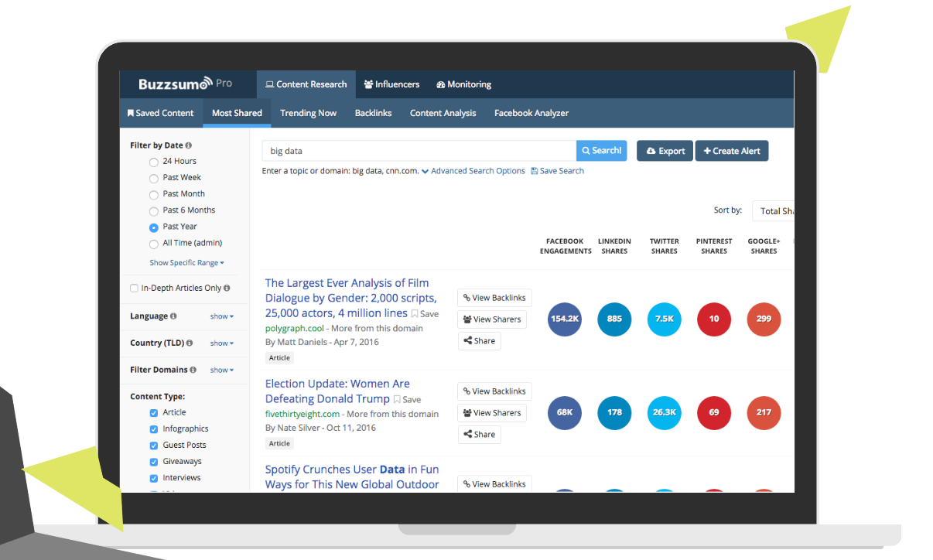Expand the Filter Domains show dropdown

pos(222,370)
